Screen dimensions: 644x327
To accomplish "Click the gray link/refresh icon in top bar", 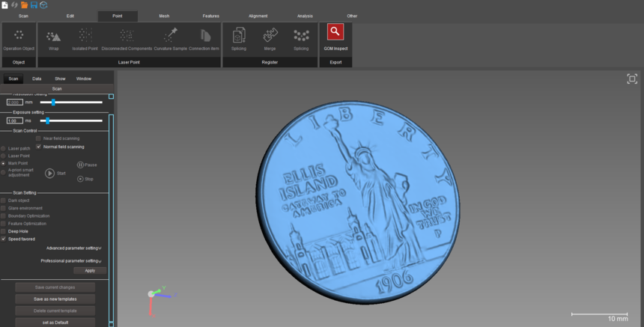I will click(14, 5).
